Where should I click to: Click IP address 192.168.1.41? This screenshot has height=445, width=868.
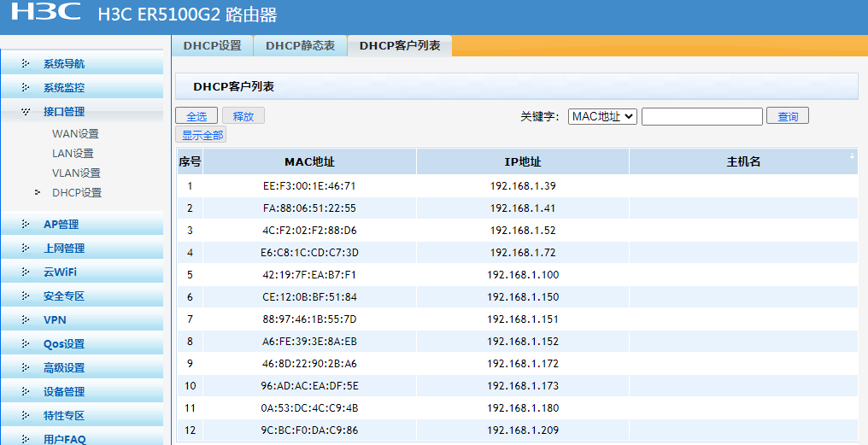coord(523,208)
